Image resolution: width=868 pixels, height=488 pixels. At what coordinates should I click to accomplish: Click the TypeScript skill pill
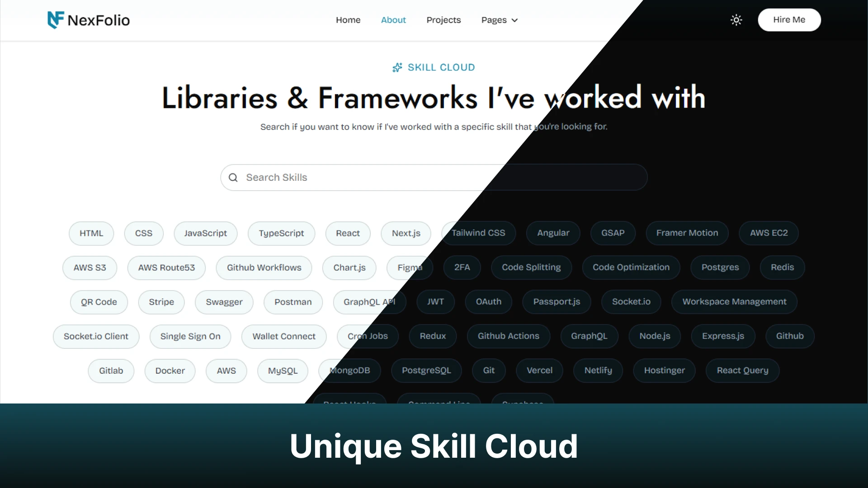[281, 233]
